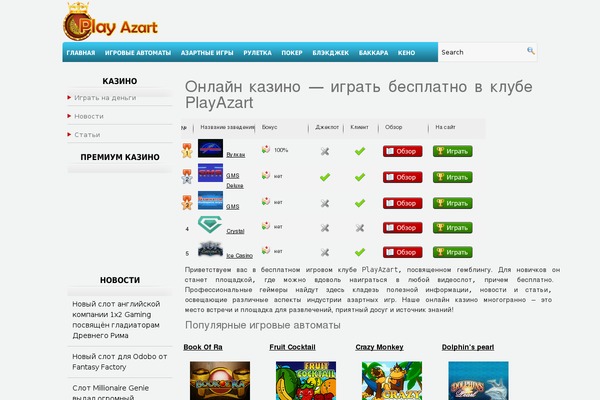Click the Джекпот column header

(327, 127)
